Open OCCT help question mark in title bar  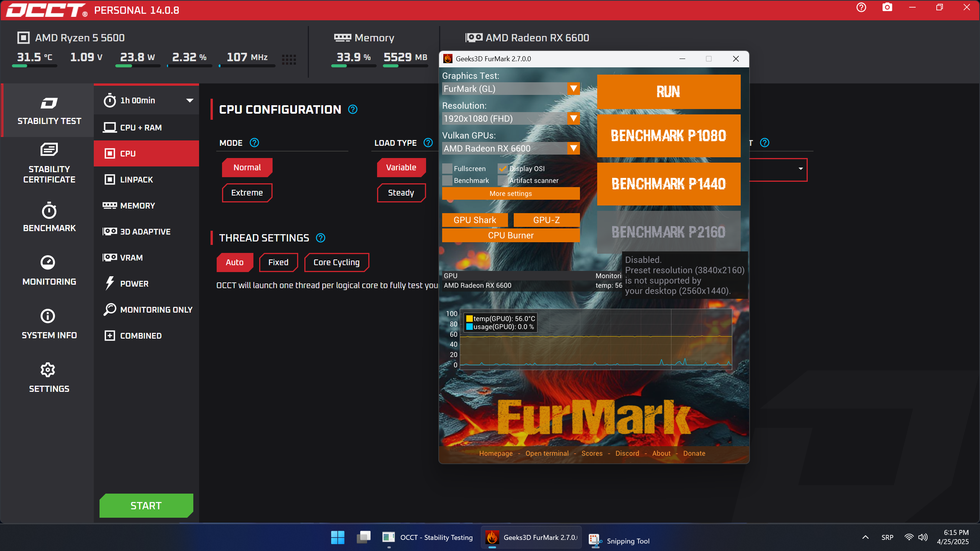click(x=861, y=8)
